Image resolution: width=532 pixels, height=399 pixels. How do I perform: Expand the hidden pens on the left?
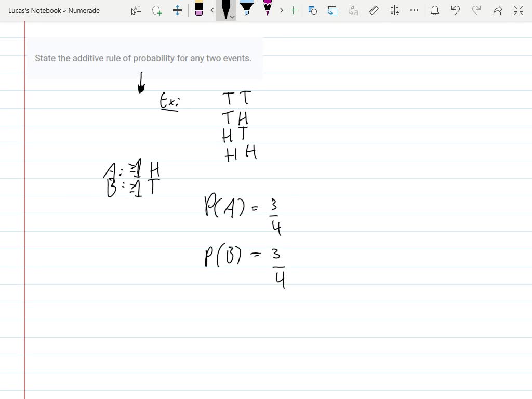[211, 10]
